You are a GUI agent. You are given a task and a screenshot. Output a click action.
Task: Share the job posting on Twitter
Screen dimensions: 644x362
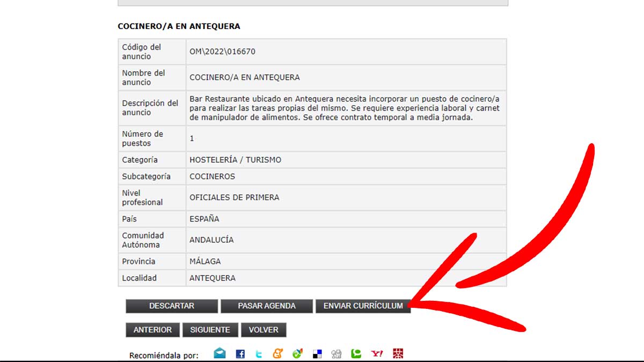(x=259, y=353)
